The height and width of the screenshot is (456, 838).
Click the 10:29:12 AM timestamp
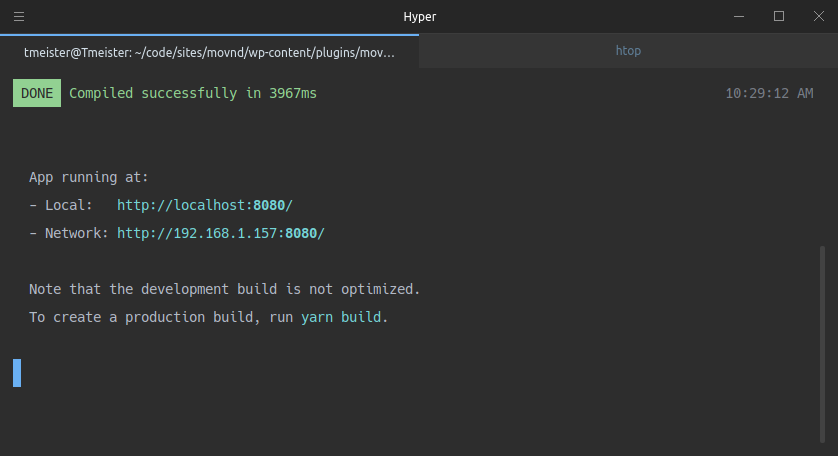pyautogui.click(x=769, y=94)
